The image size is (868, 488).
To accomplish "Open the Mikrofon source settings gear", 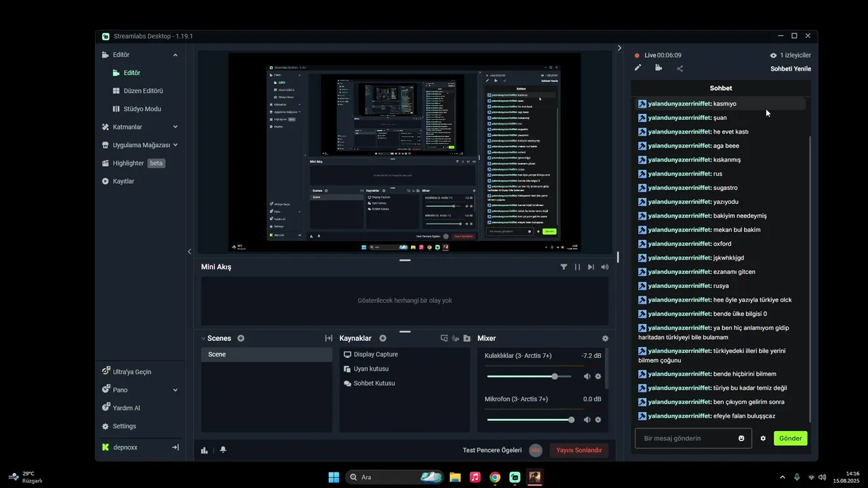I will [x=598, y=420].
